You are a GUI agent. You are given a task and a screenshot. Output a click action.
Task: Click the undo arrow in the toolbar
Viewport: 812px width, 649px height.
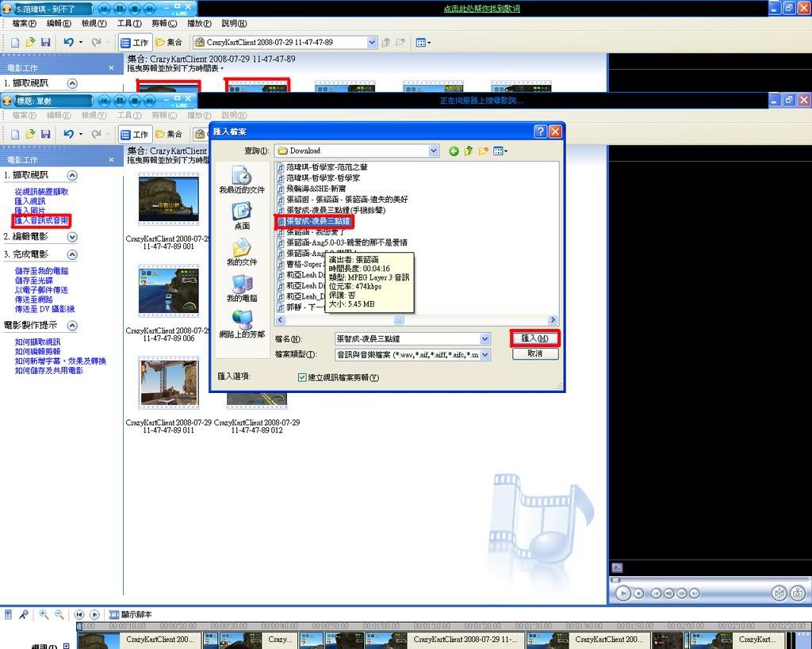[68, 42]
